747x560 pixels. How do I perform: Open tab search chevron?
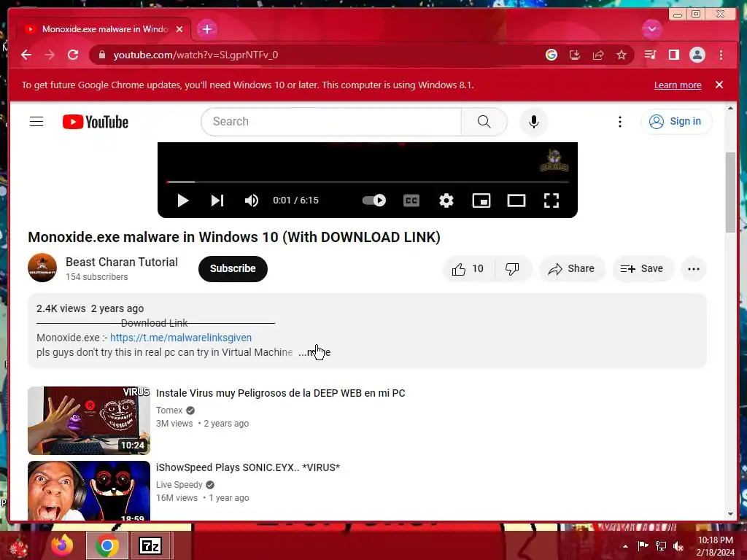click(651, 29)
